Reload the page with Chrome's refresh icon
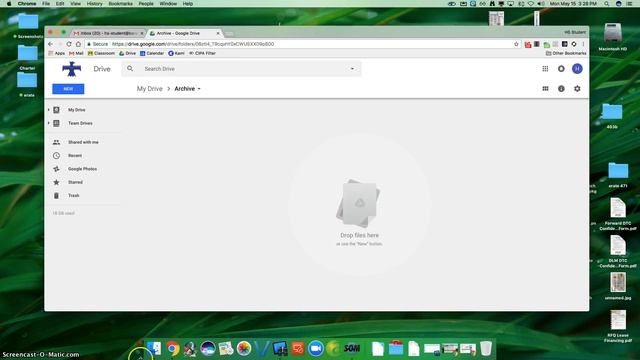640x360 pixels. (x=69, y=44)
